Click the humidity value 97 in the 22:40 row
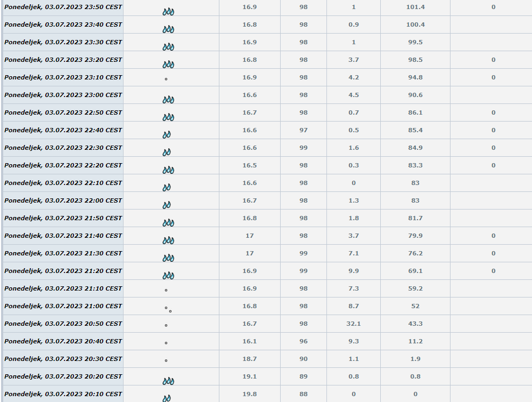 click(x=304, y=131)
